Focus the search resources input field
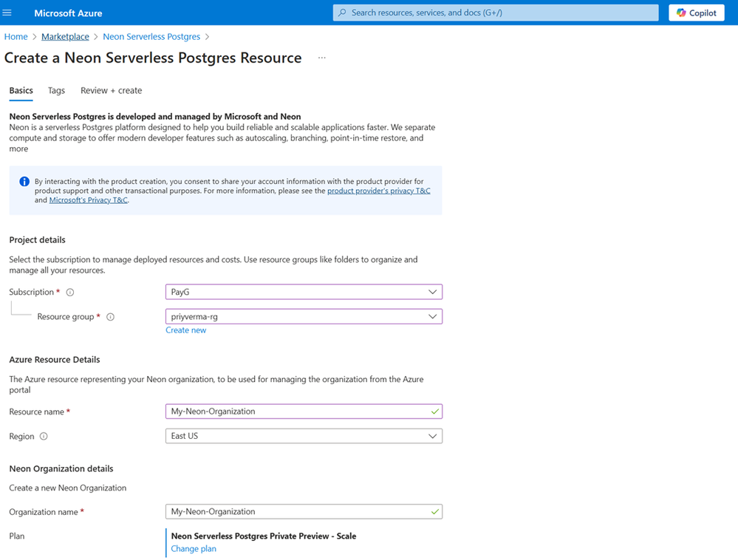The width and height of the screenshot is (738, 560). tap(496, 13)
